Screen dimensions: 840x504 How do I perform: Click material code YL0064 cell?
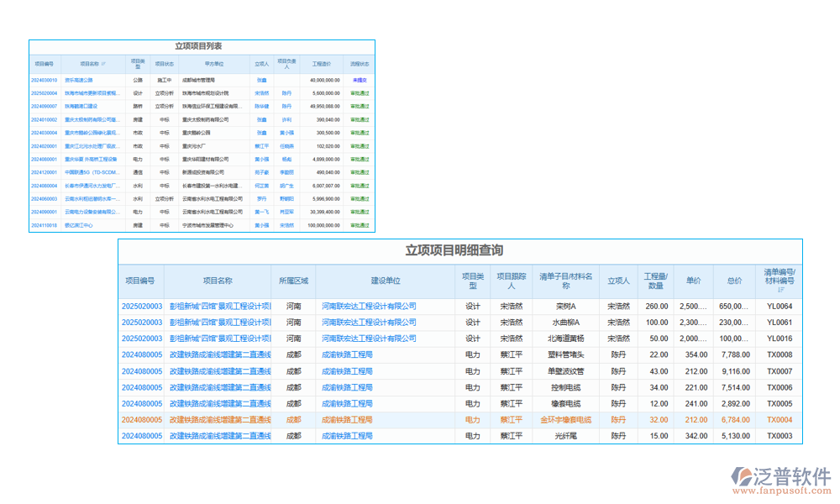[779, 306]
